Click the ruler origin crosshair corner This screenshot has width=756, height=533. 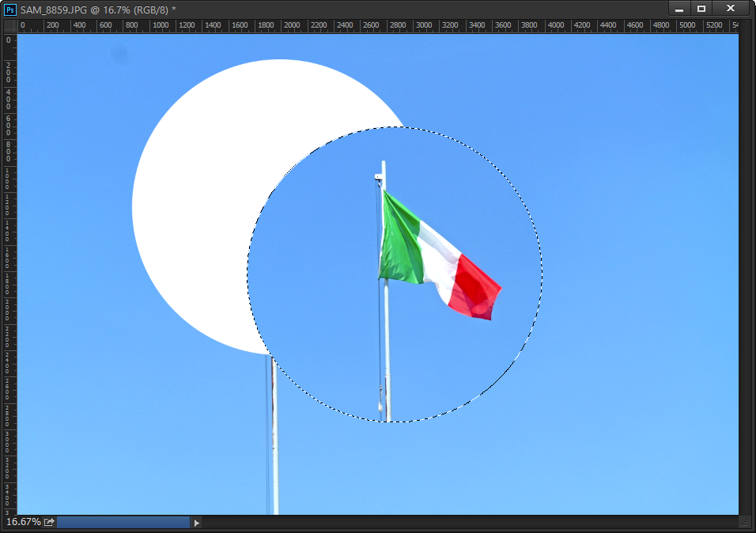click(x=9, y=25)
